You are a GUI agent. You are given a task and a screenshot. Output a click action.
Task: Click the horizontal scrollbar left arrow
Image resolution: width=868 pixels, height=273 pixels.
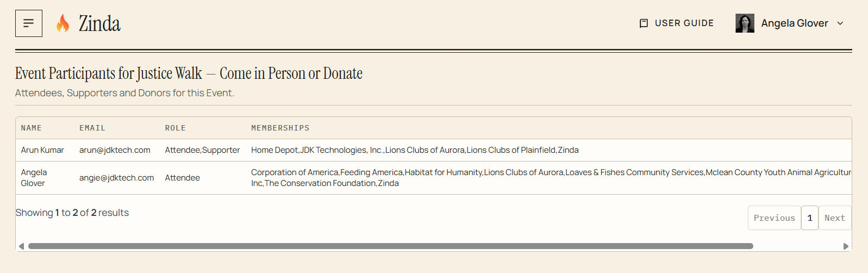coord(21,246)
